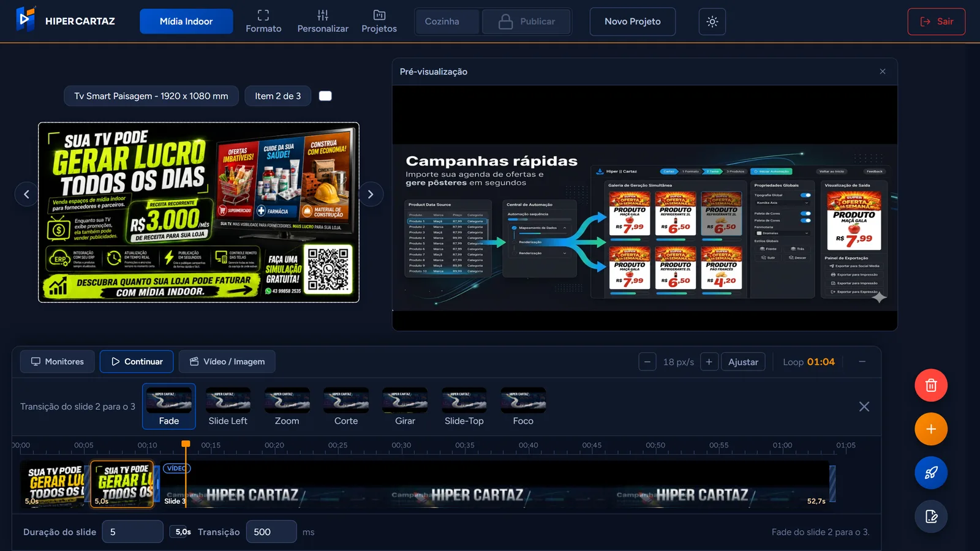Toggle the light theme sun icon
The image size is (980, 551).
(712, 21)
